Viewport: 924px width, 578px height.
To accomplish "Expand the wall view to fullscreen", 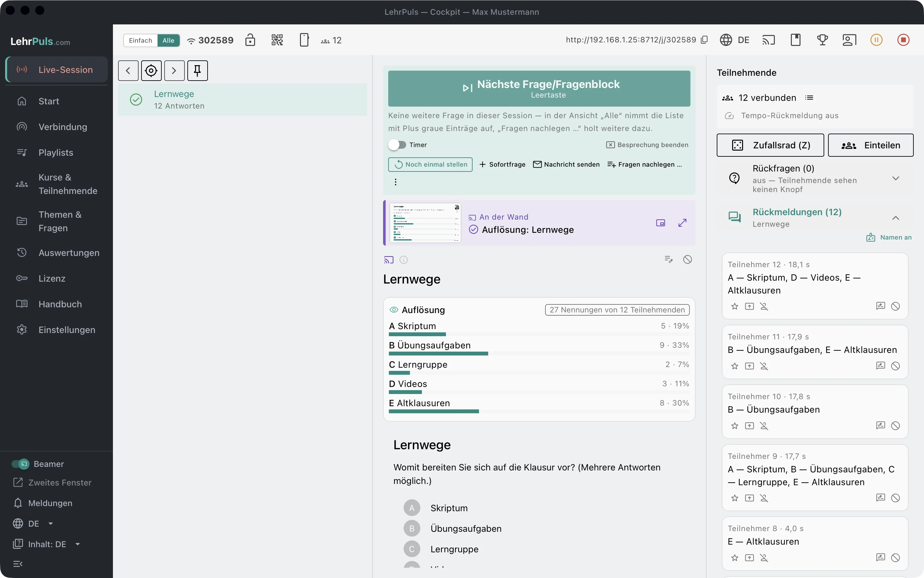I will pos(683,223).
